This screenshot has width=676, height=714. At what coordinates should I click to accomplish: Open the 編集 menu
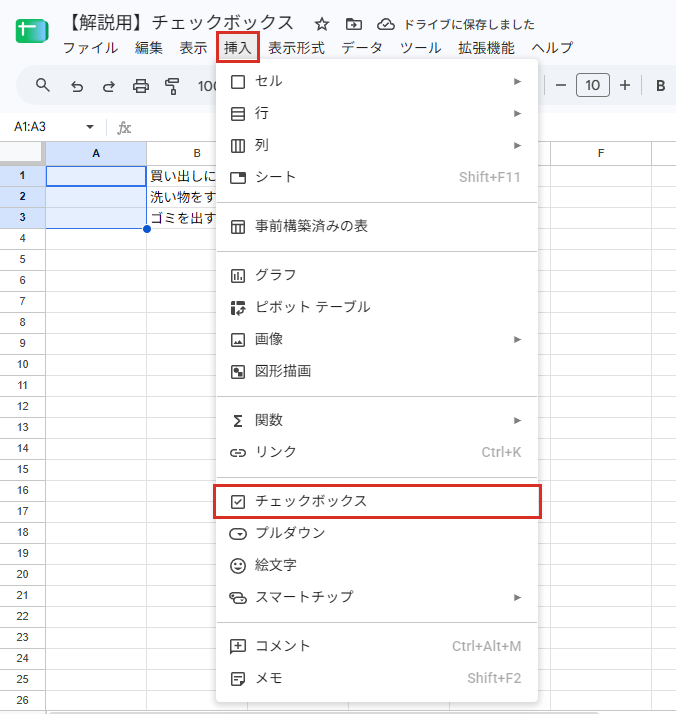click(149, 48)
